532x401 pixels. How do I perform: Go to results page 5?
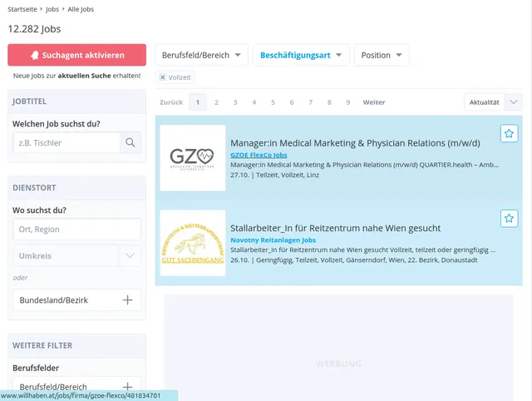(273, 102)
